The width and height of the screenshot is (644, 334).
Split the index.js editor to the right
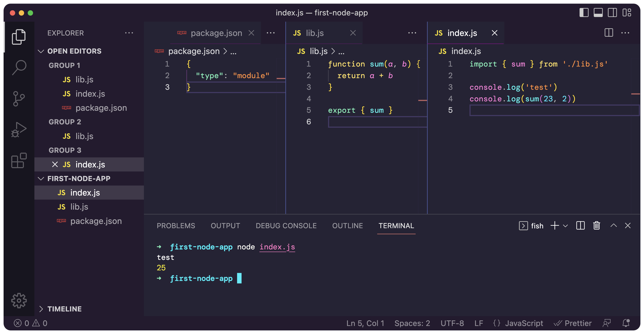click(608, 33)
